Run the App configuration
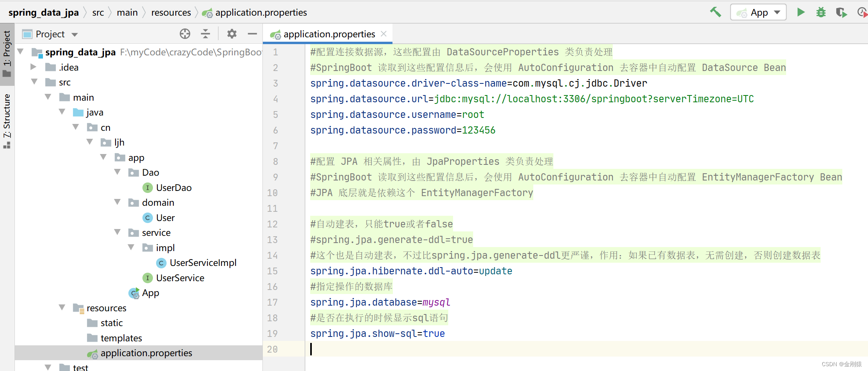The height and width of the screenshot is (371, 868). point(801,12)
